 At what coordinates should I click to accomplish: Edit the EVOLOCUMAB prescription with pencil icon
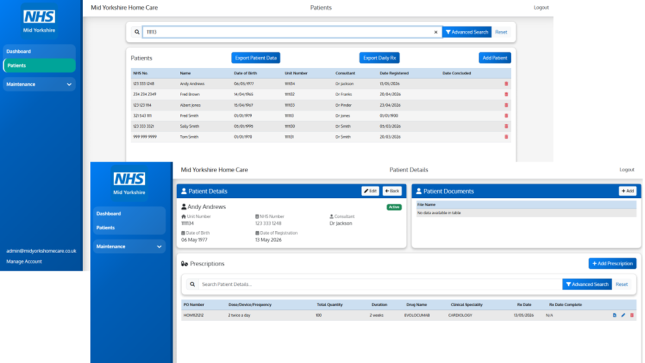pos(623,315)
